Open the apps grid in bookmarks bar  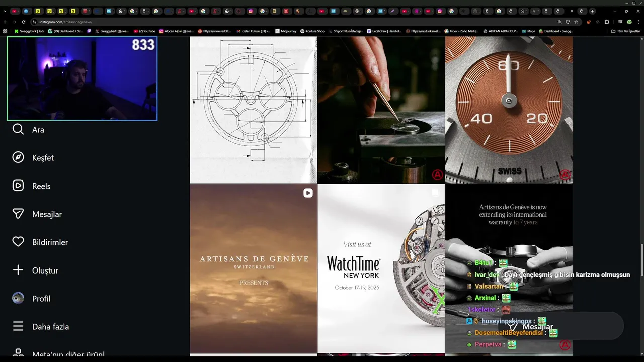click(5, 31)
